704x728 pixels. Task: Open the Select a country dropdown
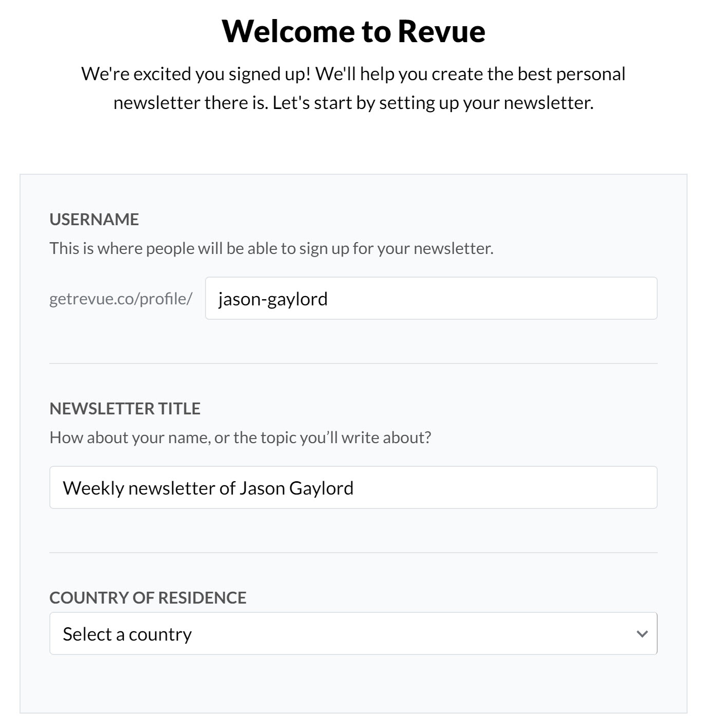[x=354, y=633]
